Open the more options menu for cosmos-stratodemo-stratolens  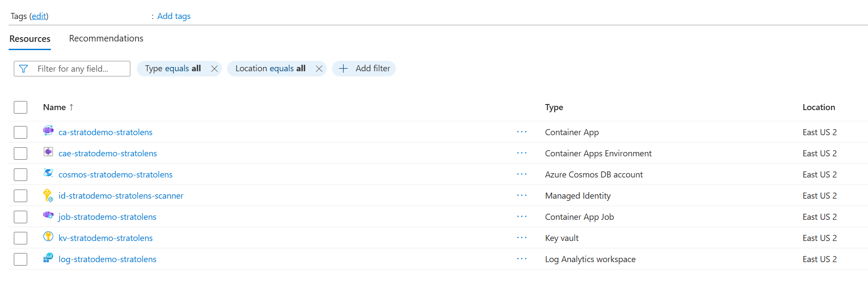522,174
